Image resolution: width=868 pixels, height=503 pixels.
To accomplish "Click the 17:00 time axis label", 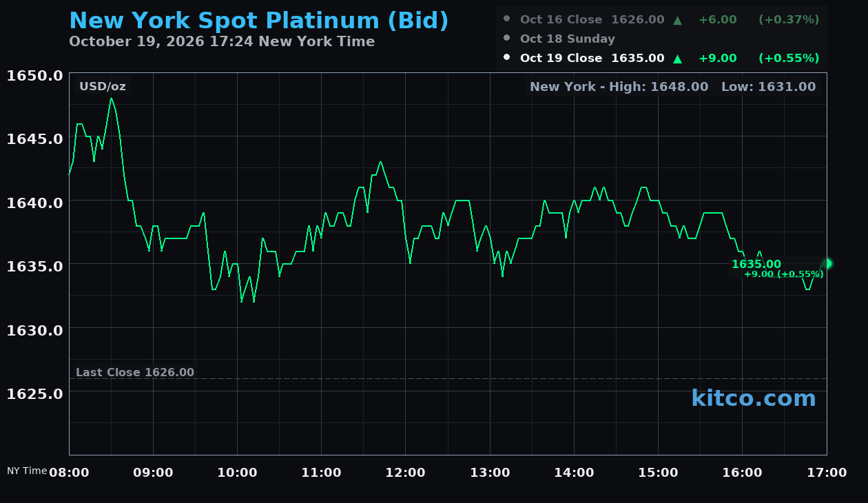I will click(x=827, y=473).
